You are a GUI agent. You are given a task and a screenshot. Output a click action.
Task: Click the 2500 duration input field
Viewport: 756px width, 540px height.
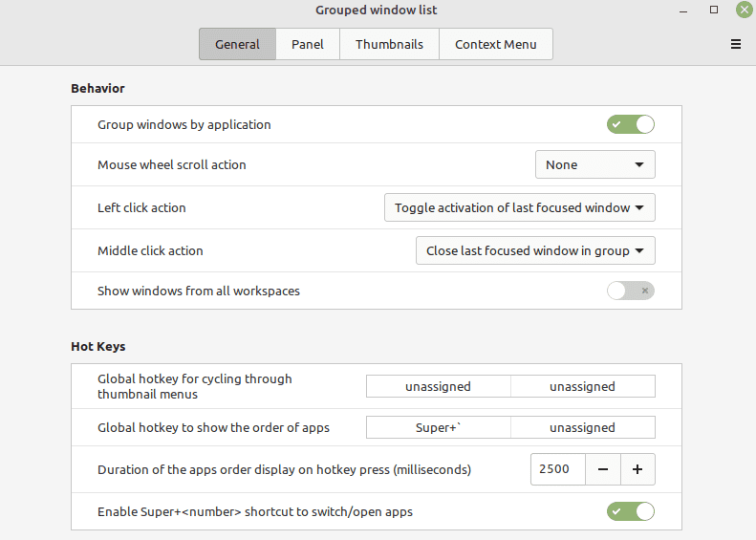coord(558,469)
